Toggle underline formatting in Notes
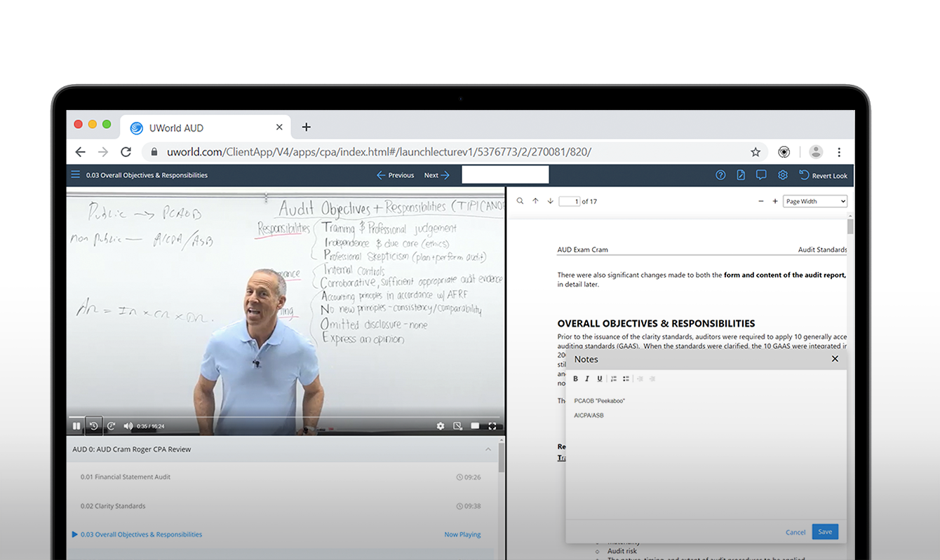 (x=599, y=378)
